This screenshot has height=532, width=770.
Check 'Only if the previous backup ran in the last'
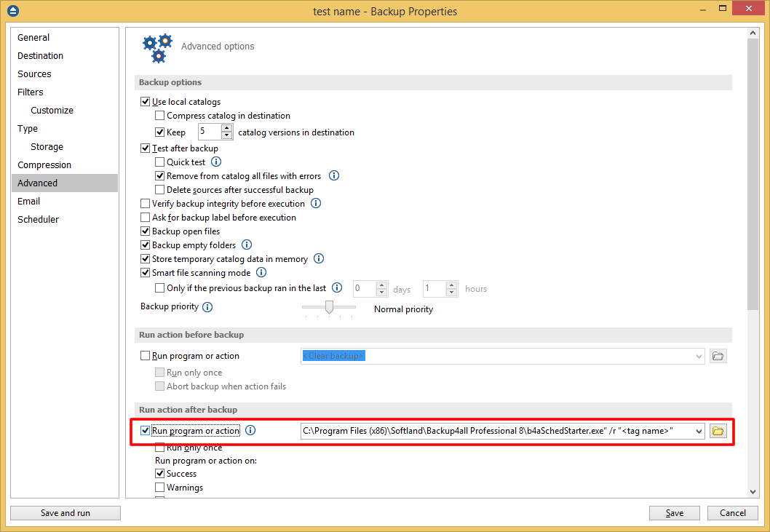159,288
